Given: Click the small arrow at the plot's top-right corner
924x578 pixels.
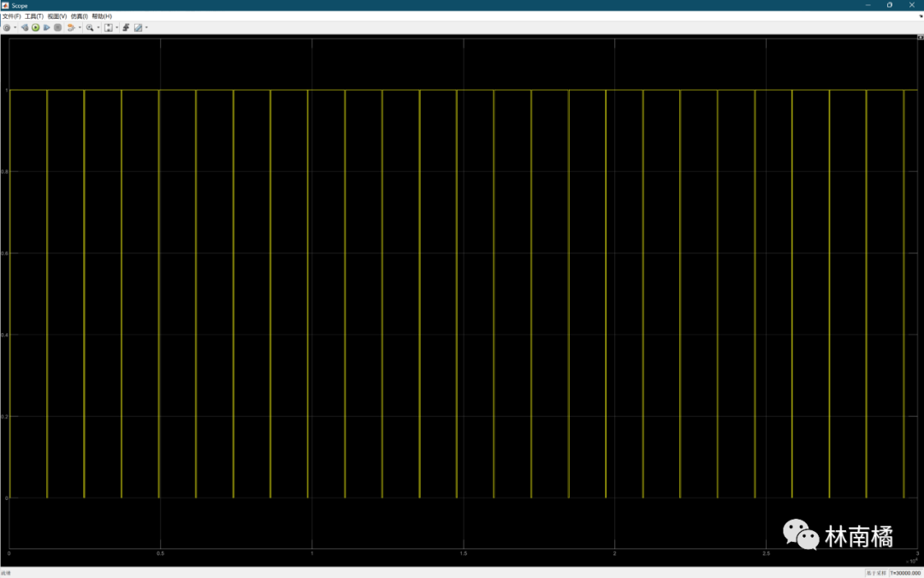Looking at the screenshot, I should pos(921,37).
